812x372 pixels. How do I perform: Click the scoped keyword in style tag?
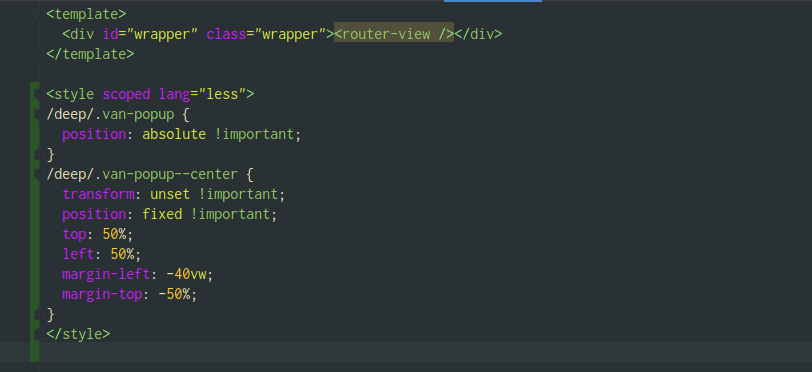(x=126, y=94)
